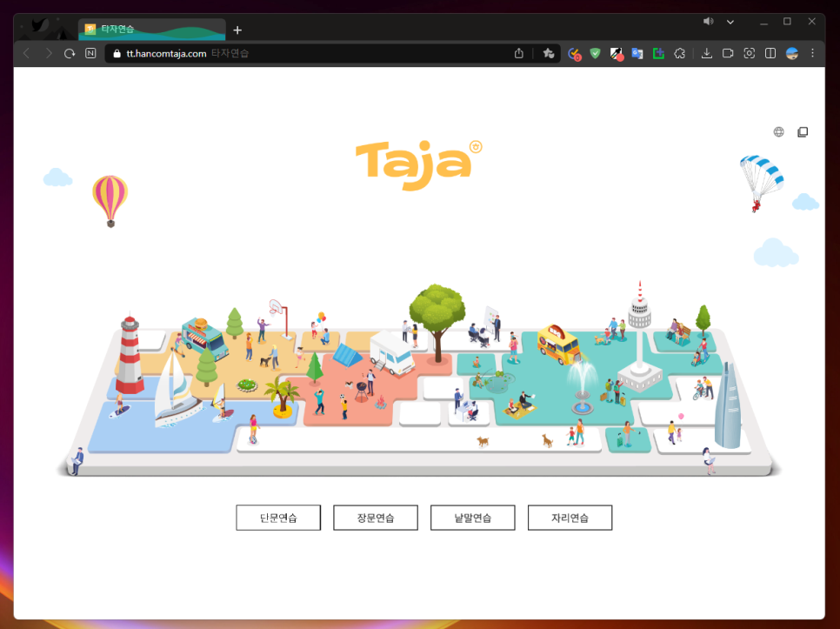
Task: Go forward in browser history
Action: pos(49,53)
